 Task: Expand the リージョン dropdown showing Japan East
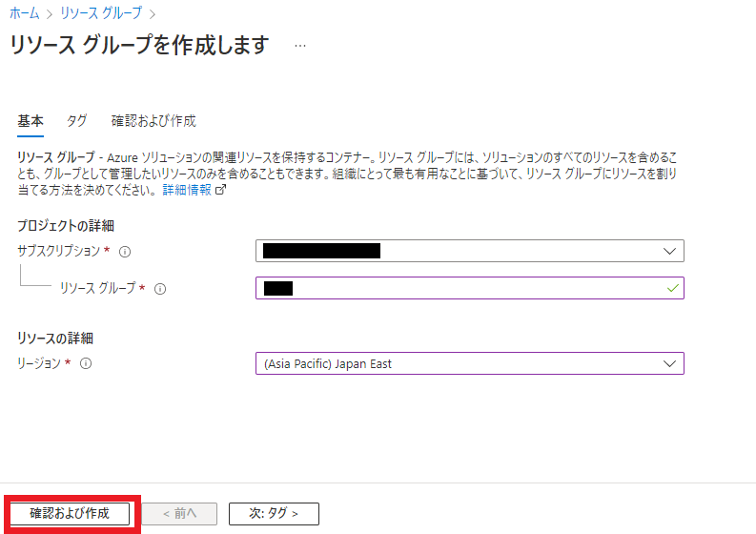point(469,363)
